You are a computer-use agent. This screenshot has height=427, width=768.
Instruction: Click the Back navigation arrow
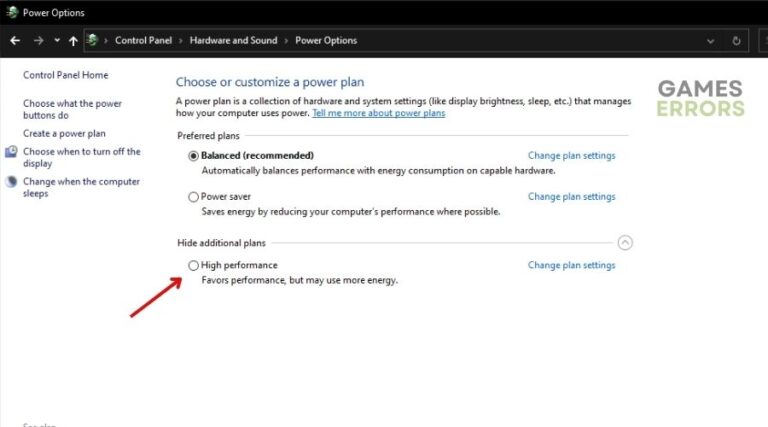pos(14,41)
